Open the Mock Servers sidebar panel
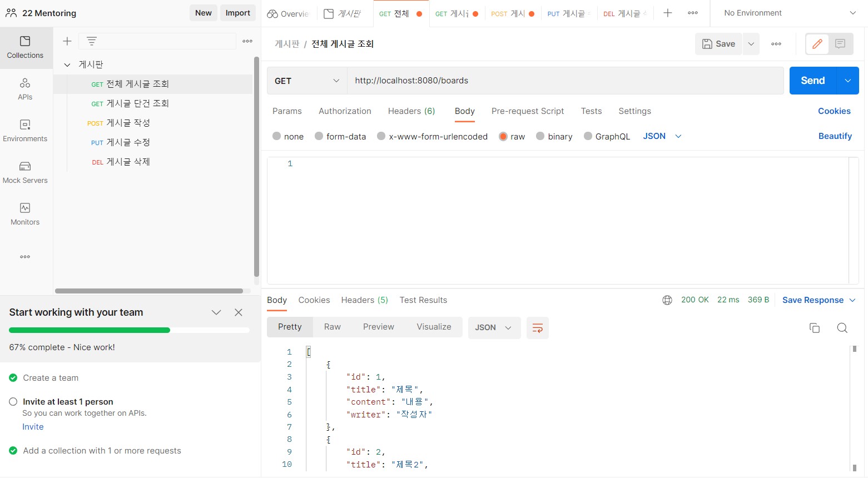The width and height of the screenshot is (868, 478). (25, 173)
